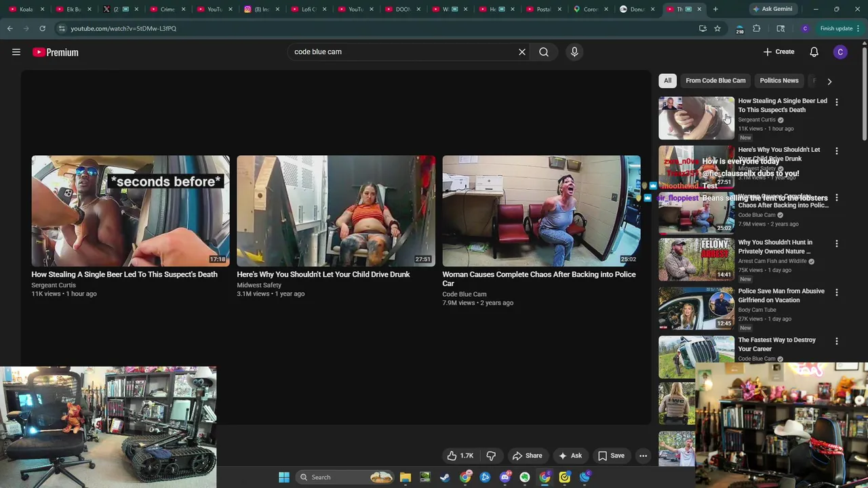Screen dimensions: 868x488
Task: Open options for Here's Why You Shouldn't Let sidebar video
Action: point(837,150)
